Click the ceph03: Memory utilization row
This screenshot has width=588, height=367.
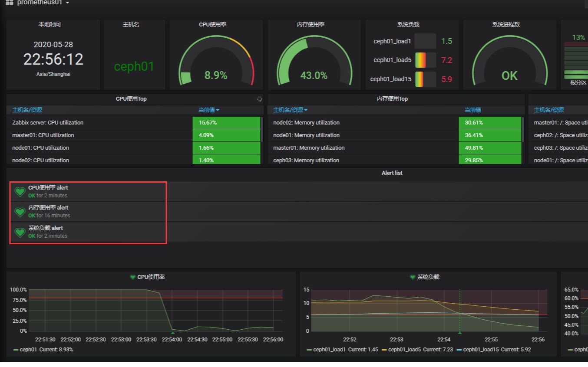click(395, 160)
